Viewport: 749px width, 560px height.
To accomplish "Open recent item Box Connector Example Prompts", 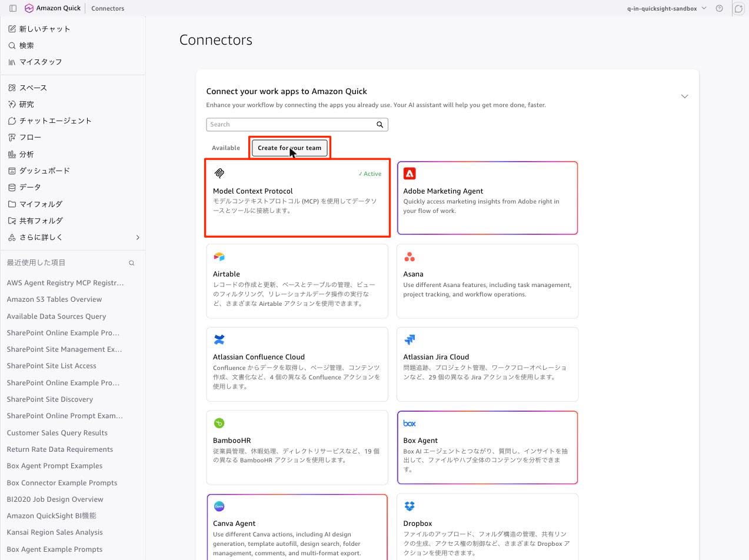I will tap(62, 483).
